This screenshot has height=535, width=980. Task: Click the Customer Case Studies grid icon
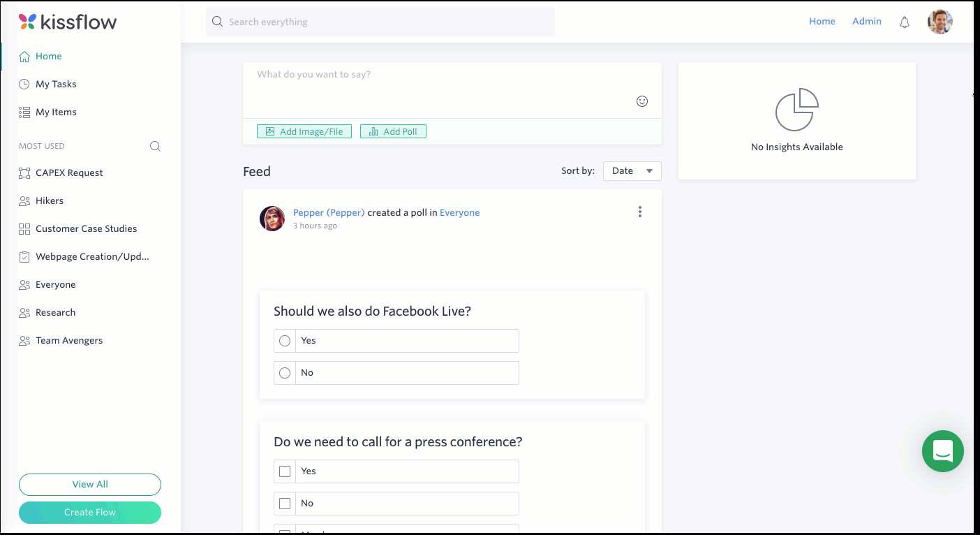(x=24, y=229)
